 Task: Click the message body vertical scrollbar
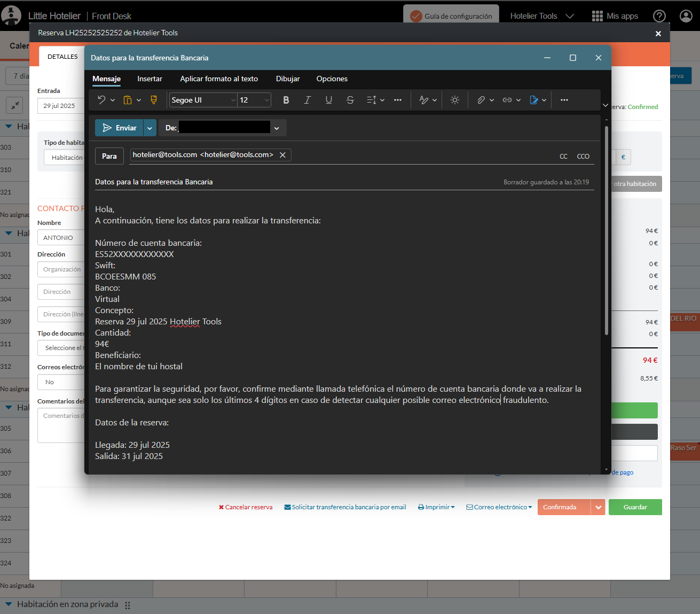[x=606, y=230]
